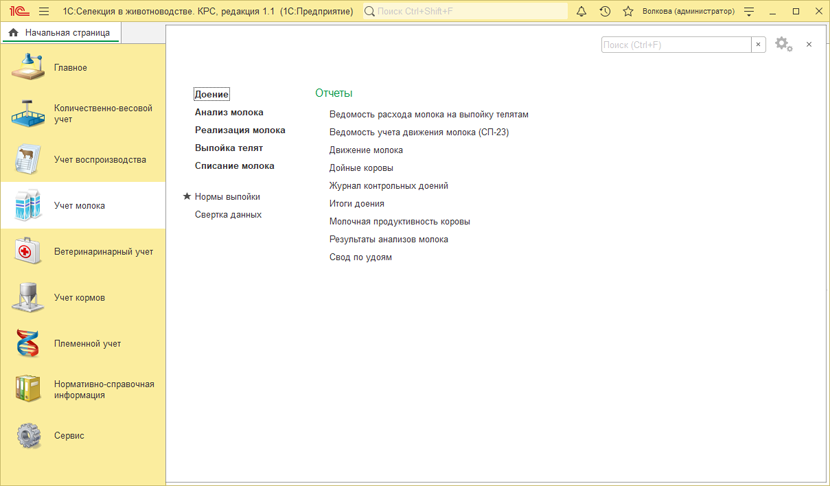Click the Племенной учет DNA icon
Screen dimensions: 830x486
(x=28, y=344)
